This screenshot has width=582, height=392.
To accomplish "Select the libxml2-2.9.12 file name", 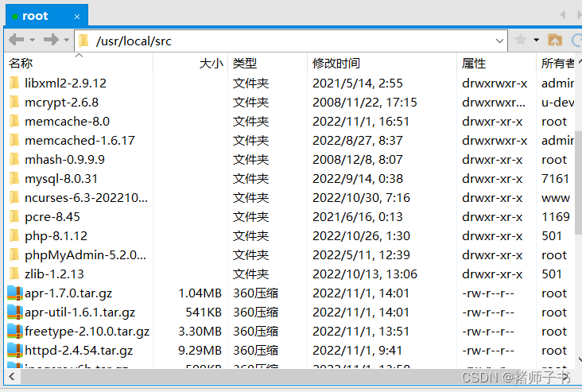I will [65, 83].
